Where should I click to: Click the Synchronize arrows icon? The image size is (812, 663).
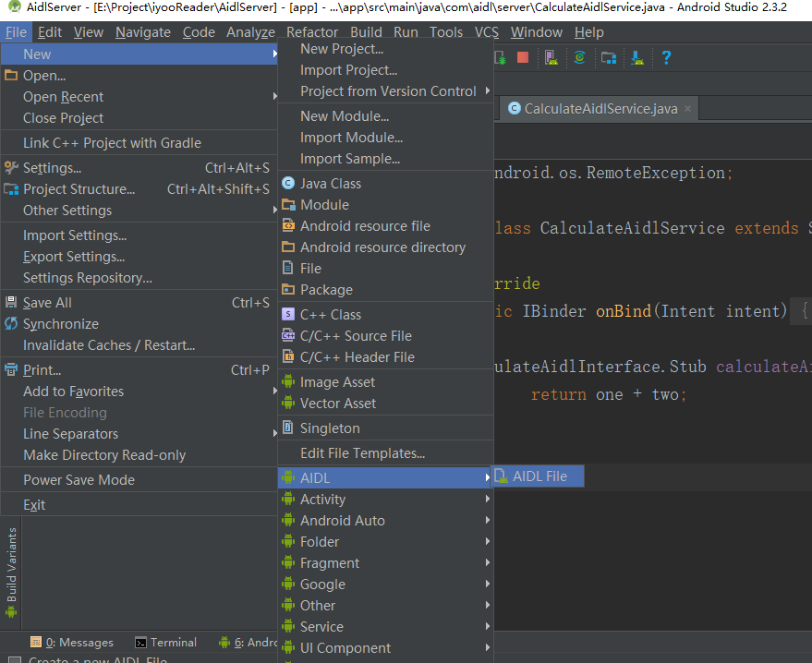(x=11, y=323)
